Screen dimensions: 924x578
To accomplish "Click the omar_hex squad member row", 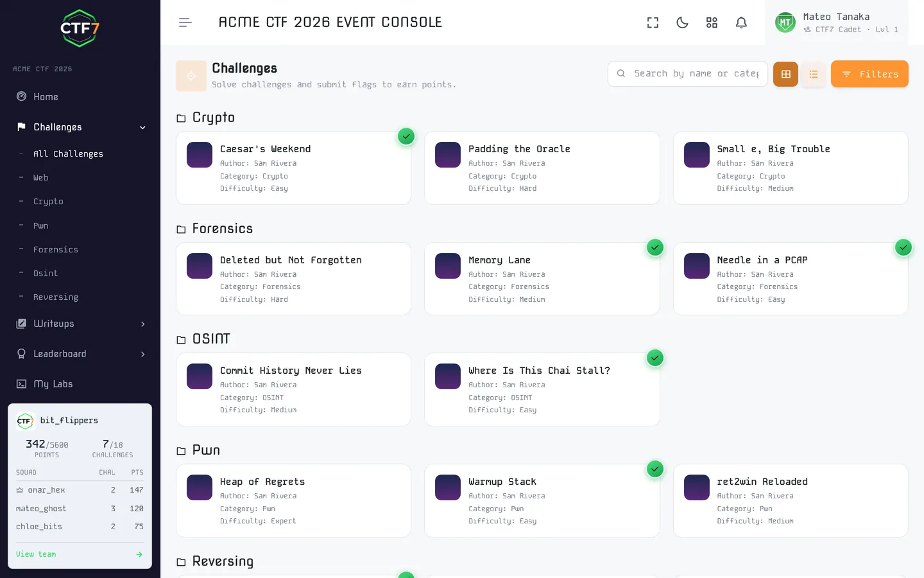I will click(x=80, y=490).
